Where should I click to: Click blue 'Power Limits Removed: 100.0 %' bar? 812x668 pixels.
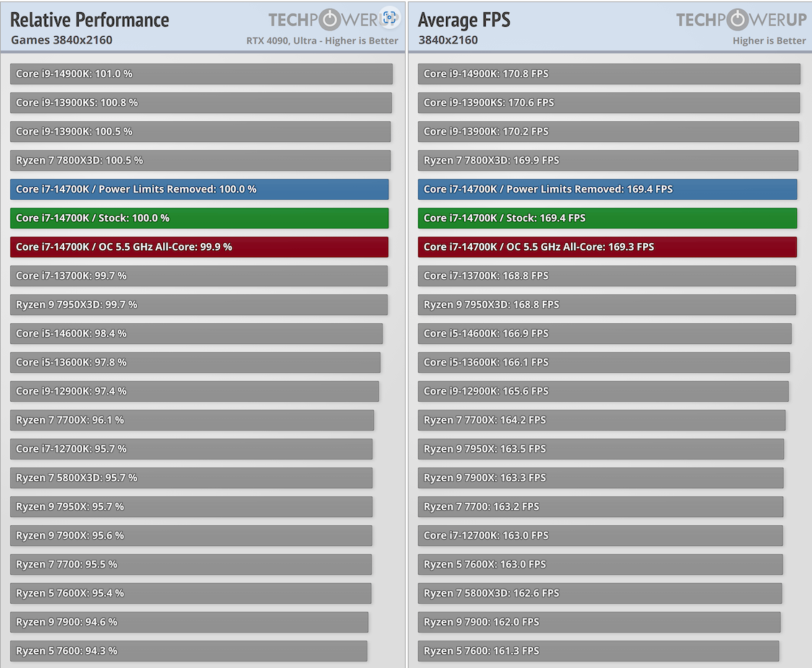coord(199,190)
